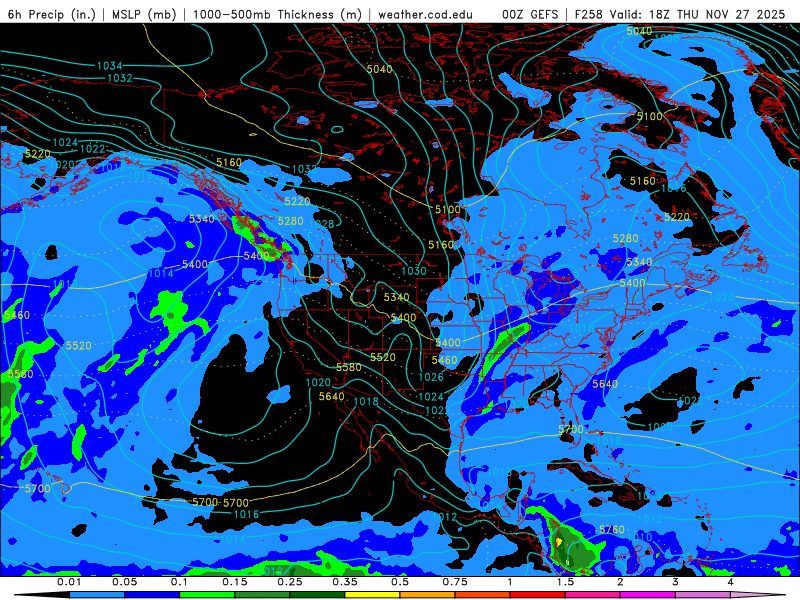Click the weather.cod.edu source text

pyautogui.click(x=425, y=14)
